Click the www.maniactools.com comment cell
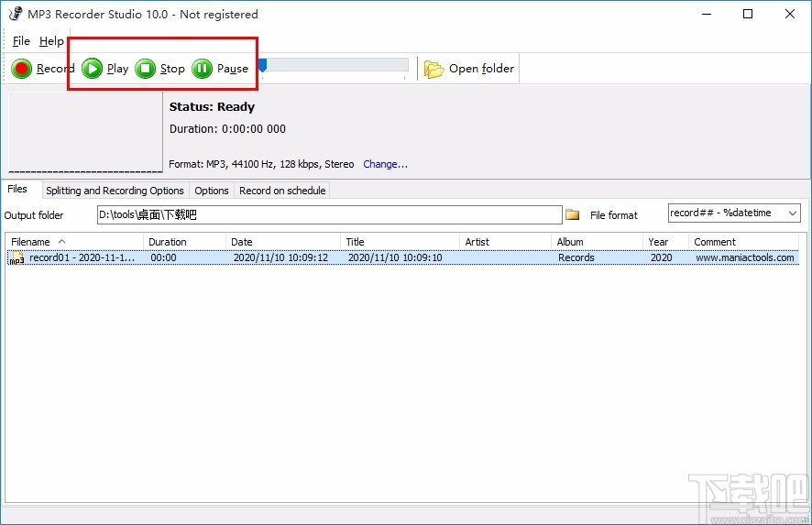This screenshot has width=812, height=525. pos(745,257)
